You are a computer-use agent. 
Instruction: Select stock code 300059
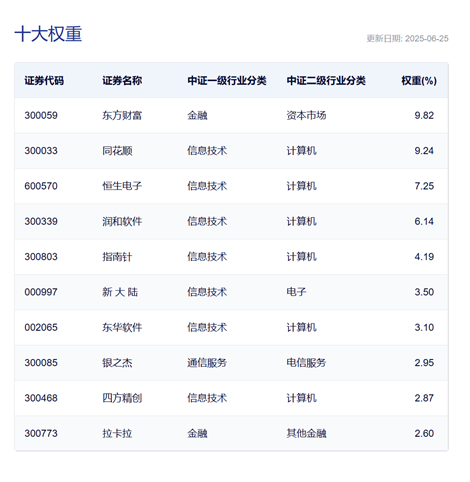tap(41, 115)
